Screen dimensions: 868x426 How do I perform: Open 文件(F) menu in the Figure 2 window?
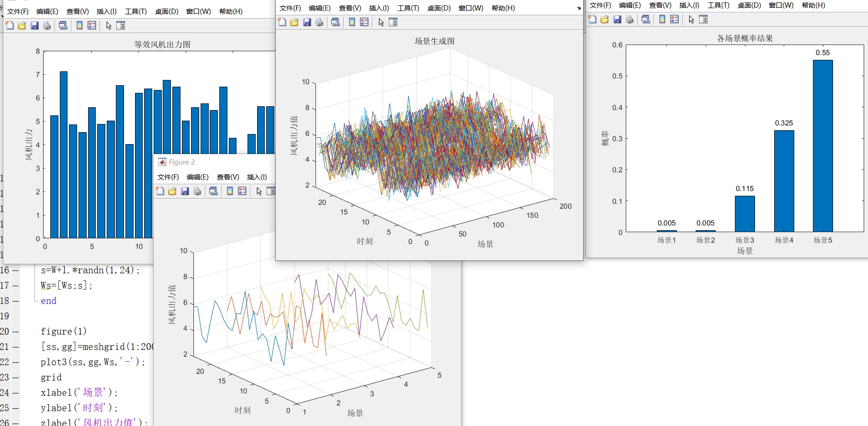click(168, 177)
